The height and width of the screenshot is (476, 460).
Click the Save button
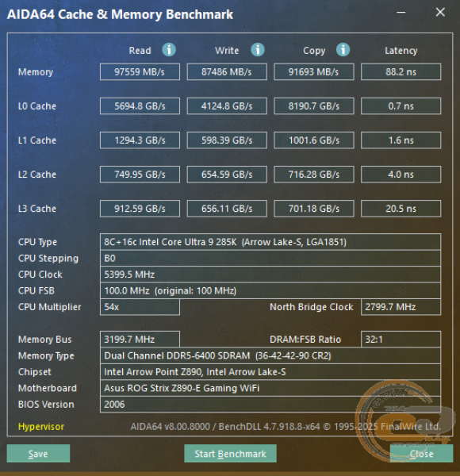point(38,454)
